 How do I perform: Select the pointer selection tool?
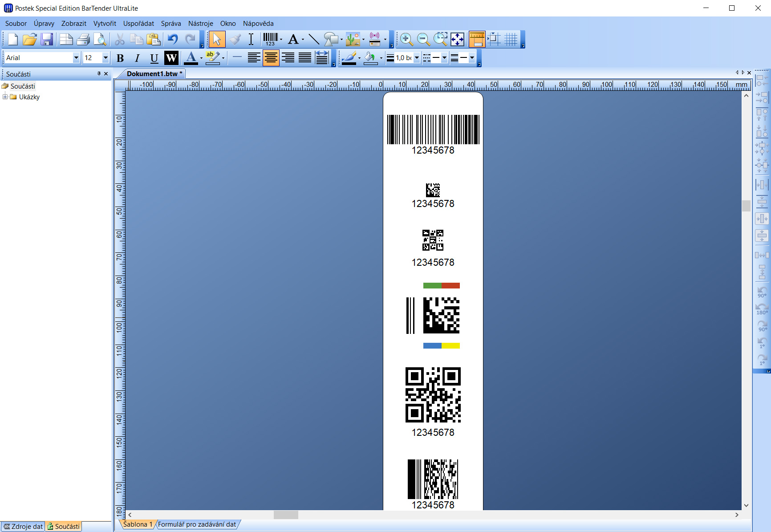(217, 39)
